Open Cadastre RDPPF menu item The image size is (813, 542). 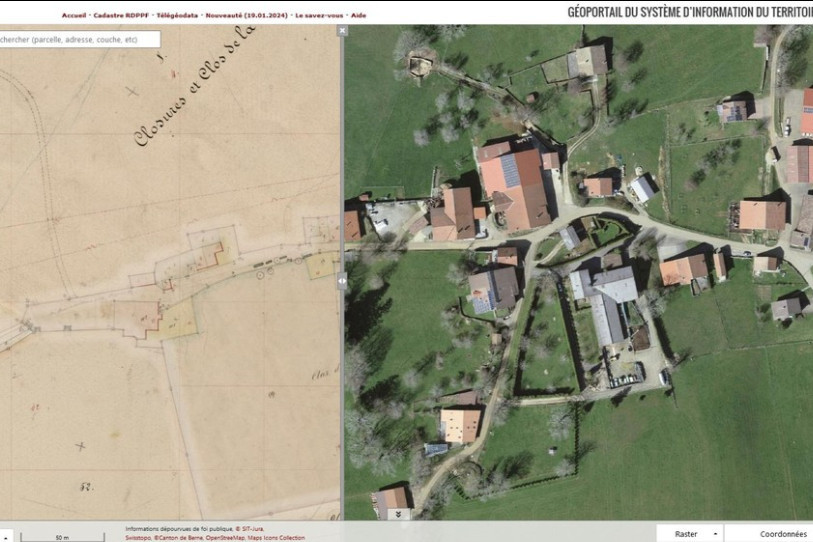121,16
